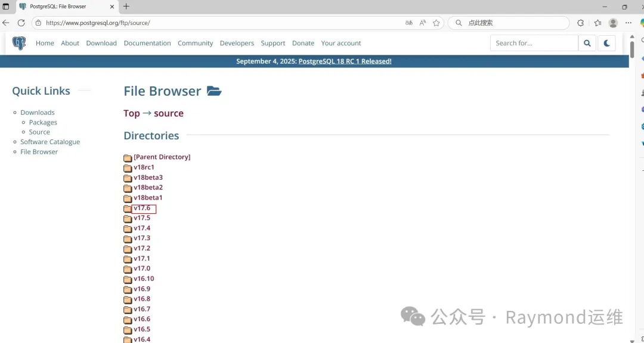The image size is (644, 343).
Task: Open the Downloads quick link
Action: 38,113
